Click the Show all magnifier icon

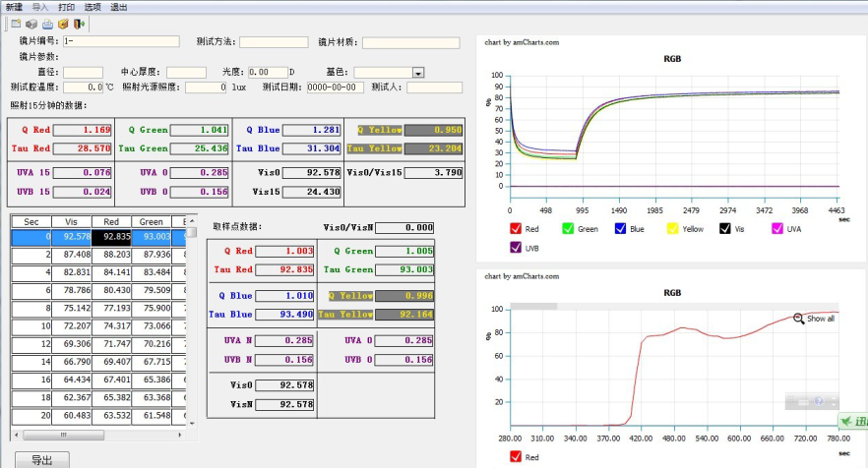tap(799, 319)
